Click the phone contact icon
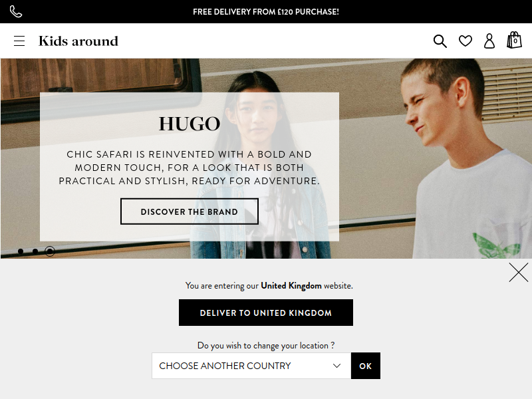The height and width of the screenshot is (399, 532). pyautogui.click(x=16, y=11)
